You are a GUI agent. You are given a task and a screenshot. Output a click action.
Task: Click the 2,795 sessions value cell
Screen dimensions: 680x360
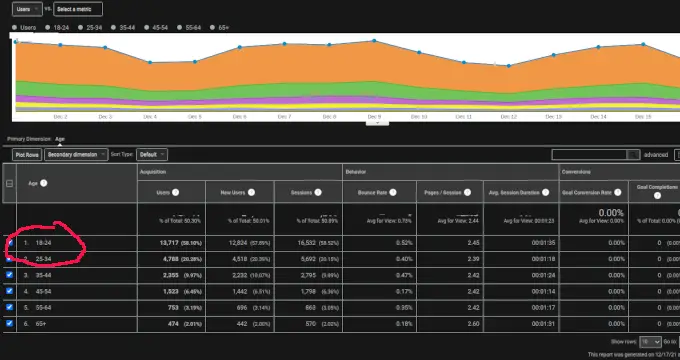point(308,275)
